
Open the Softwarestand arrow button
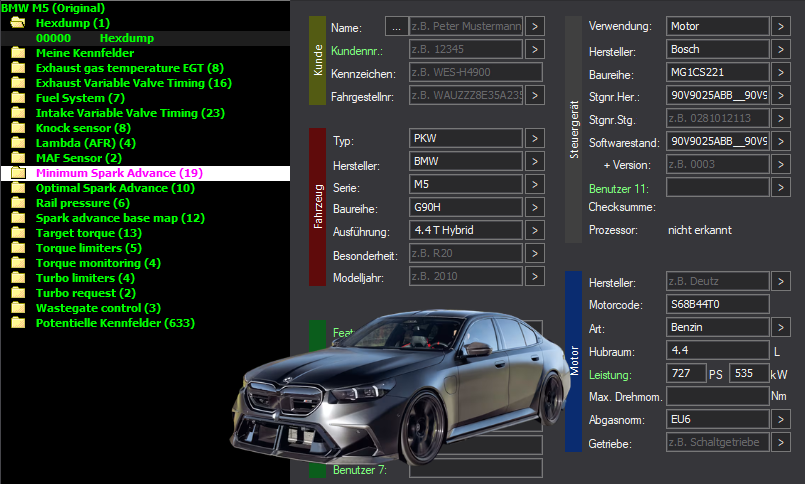(781, 141)
